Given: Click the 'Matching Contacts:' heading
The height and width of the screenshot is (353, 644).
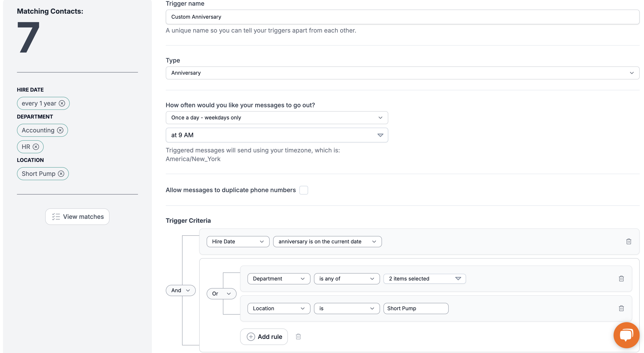Looking at the screenshot, I should (x=50, y=11).
